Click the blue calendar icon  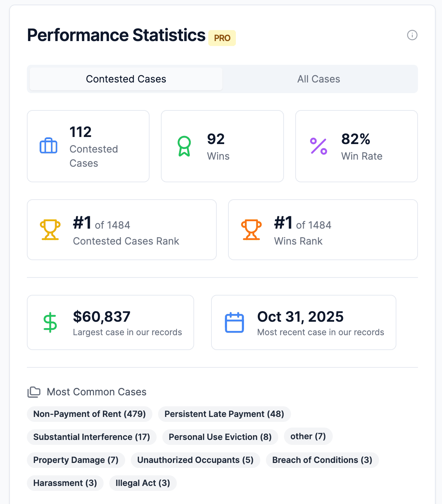[x=234, y=322]
